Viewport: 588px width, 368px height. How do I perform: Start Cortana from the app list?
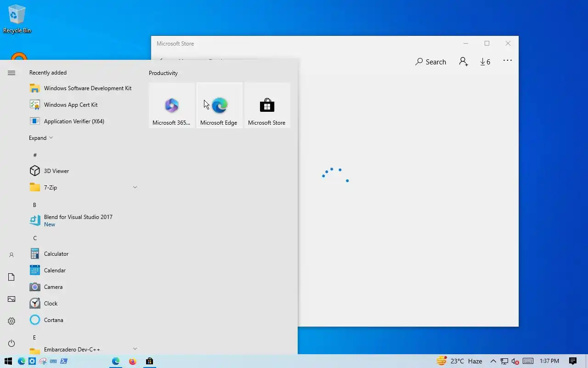[84, 320]
